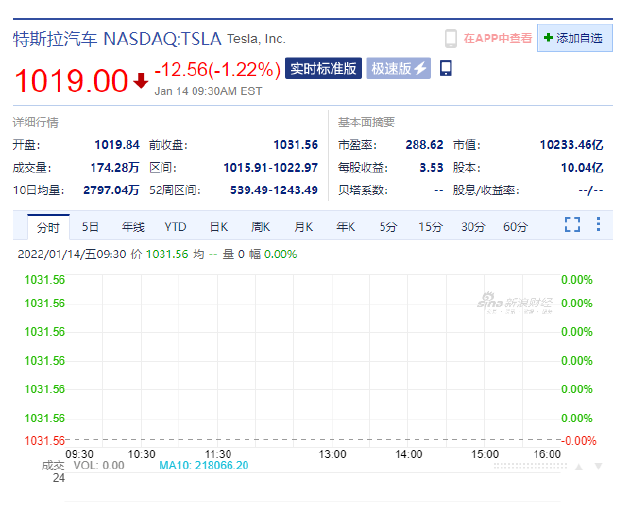
Task: Click the 基本面摘要 section heading
Action: click(x=366, y=122)
